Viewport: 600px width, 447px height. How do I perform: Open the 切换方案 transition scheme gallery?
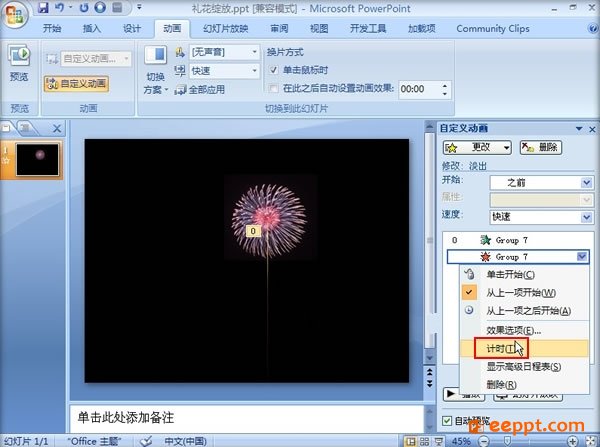coord(155,71)
